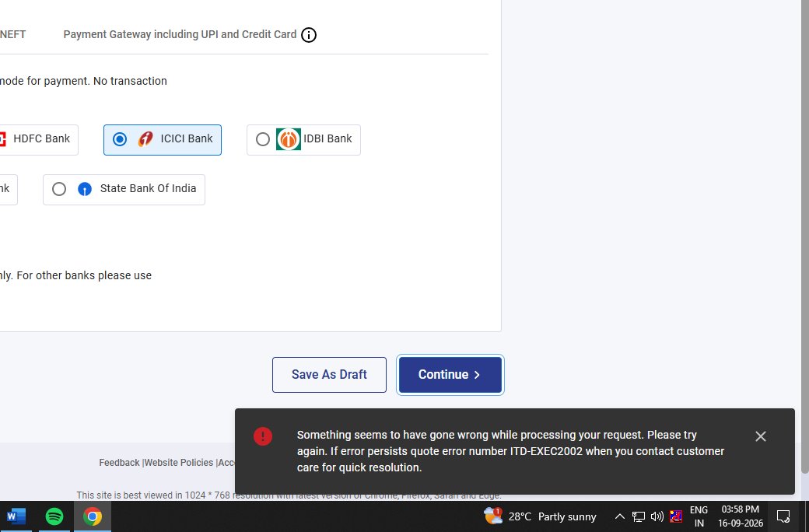Click the IDBI Bank label text
Screen dimensions: 809x532
[327, 138]
